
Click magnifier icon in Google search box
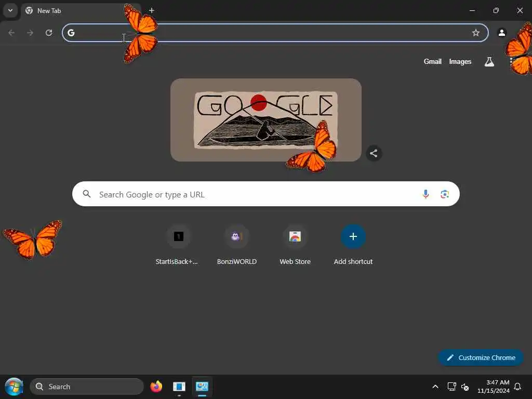click(87, 194)
